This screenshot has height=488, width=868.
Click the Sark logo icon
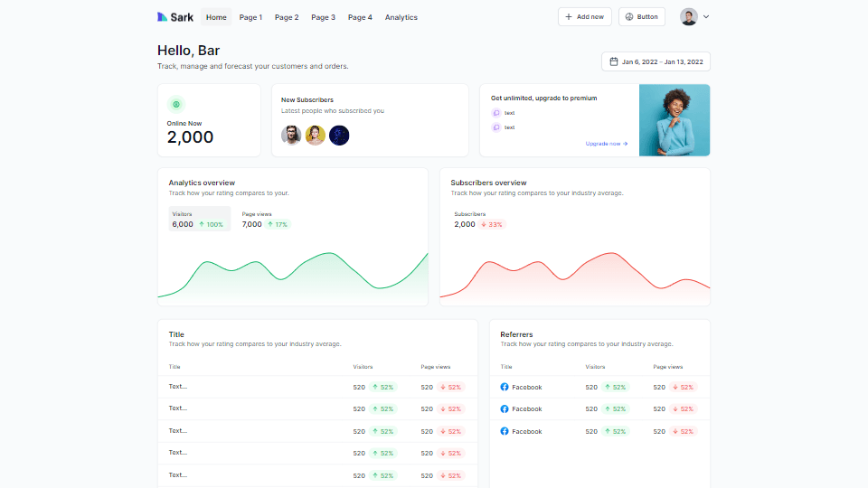pos(163,17)
